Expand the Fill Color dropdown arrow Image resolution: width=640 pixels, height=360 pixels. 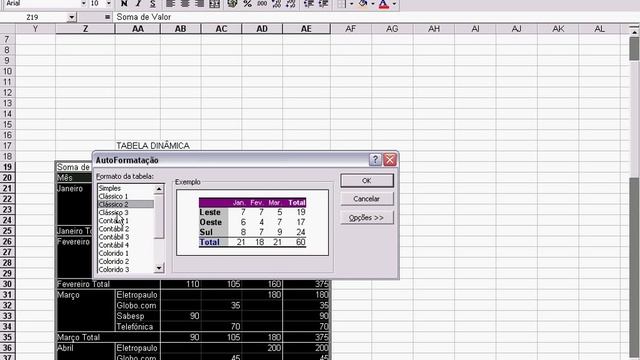pyautogui.click(x=373, y=4)
